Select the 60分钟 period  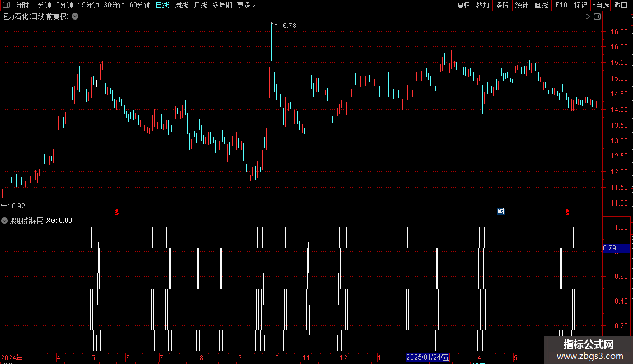139,5
